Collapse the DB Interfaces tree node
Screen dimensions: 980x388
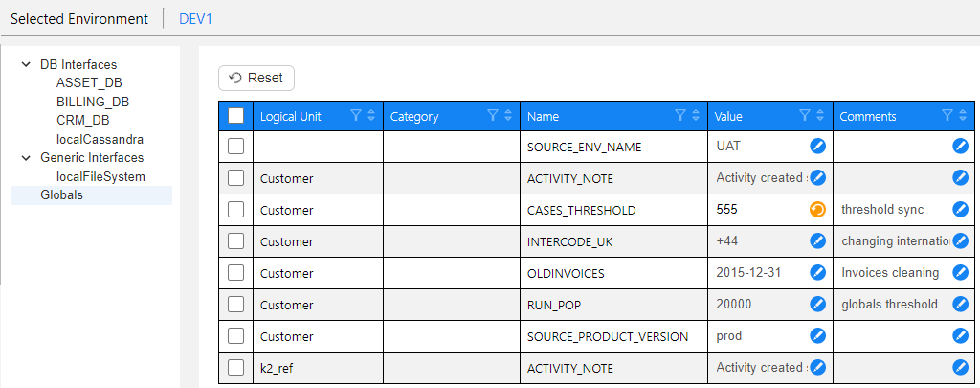pyautogui.click(x=26, y=65)
